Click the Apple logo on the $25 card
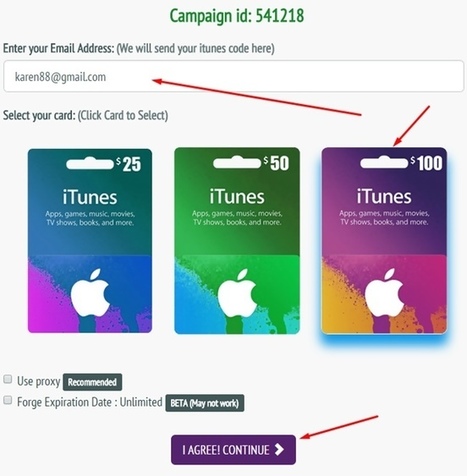 pyautogui.click(x=90, y=293)
